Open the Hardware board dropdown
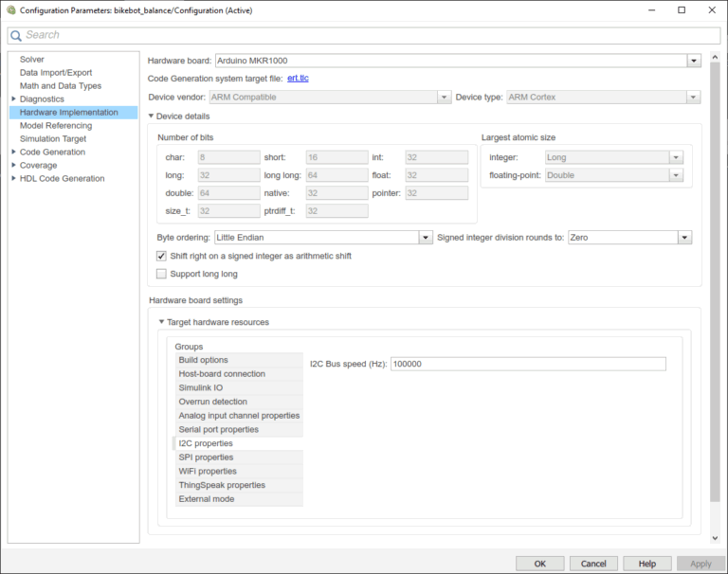Screen dimensions: 728x574 pyautogui.click(x=693, y=61)
